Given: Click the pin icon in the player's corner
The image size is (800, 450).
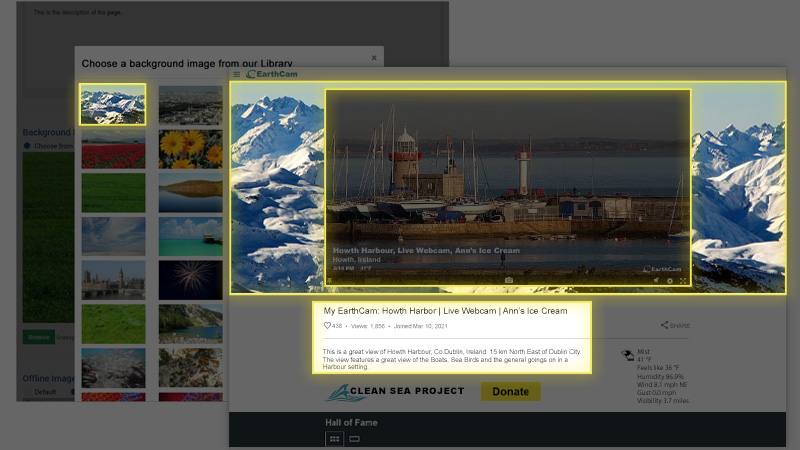Looking at the screenshot, I should tap(330, 281).
